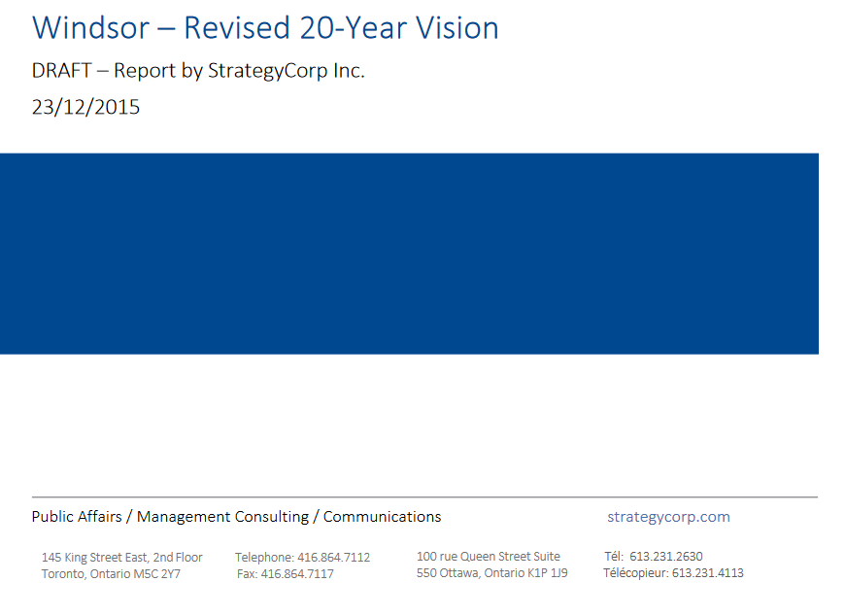The height and width of the screenshot is (616, 845).
Task: Click "Télécopieur: 613.231.4113" text
Action: coord(673,573)
